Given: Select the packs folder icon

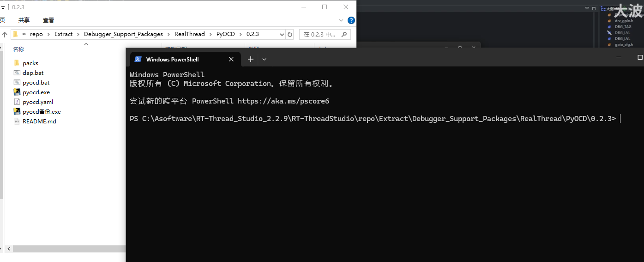Looking at the screenshot, I should 17,63.
